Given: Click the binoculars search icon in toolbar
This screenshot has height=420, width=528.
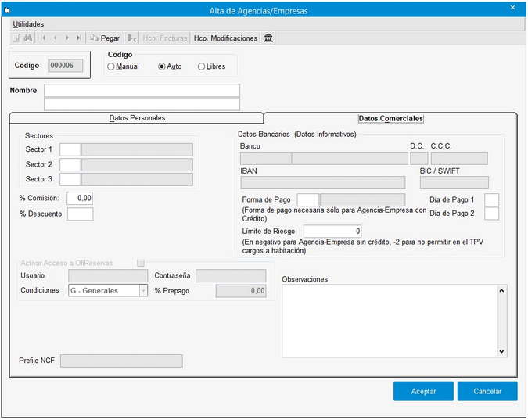Looking at the screenshot, I should coord(27,38).
